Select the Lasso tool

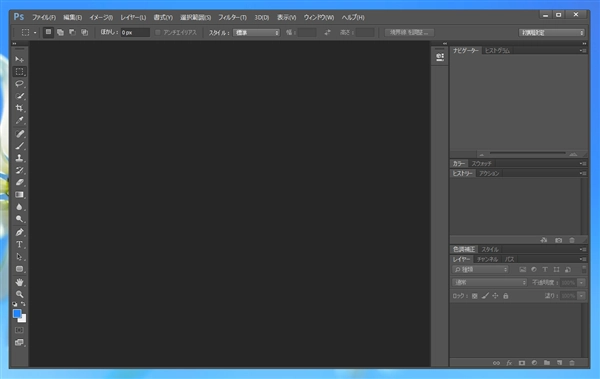coord(19,84)
